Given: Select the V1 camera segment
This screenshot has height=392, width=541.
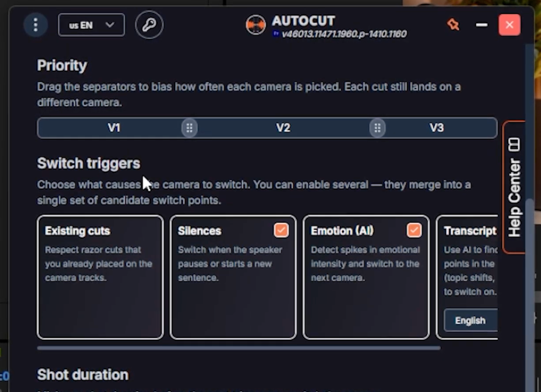Looking at the screenshot, I should coord(114,128).
